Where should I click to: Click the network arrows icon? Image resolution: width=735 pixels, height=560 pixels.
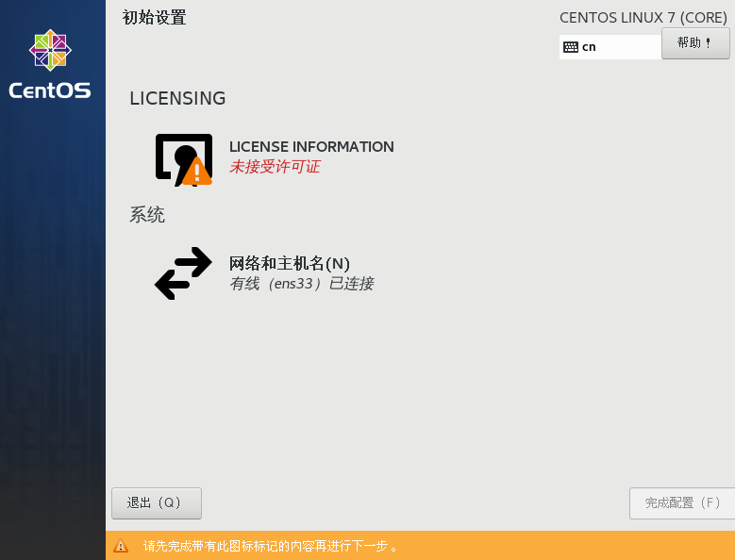click(183, 273)
